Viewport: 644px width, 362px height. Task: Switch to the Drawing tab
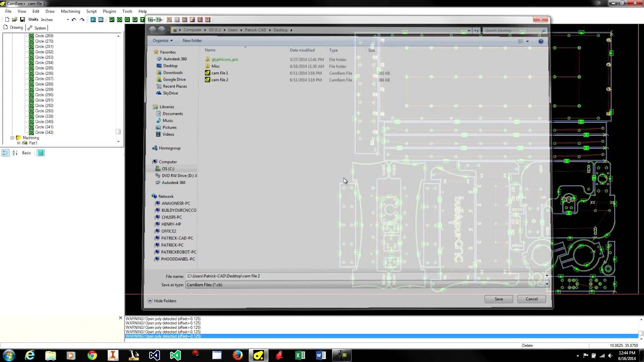(x=14, y=28)
